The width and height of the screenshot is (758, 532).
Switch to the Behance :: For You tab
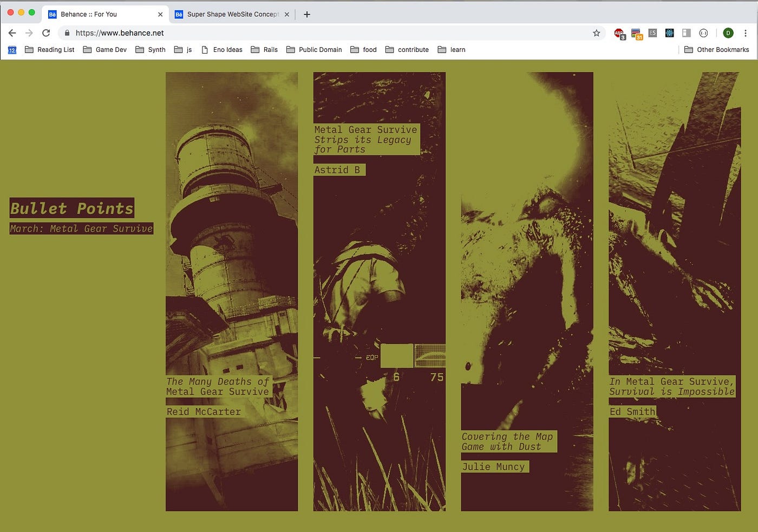coord(106,15)
